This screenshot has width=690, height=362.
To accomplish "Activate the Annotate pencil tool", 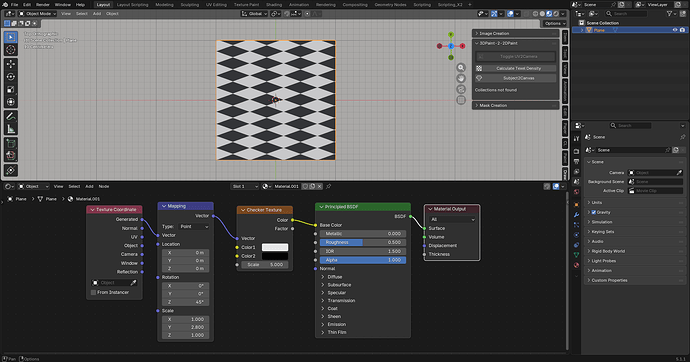I will pyautogui.click(x=11, y=116).
